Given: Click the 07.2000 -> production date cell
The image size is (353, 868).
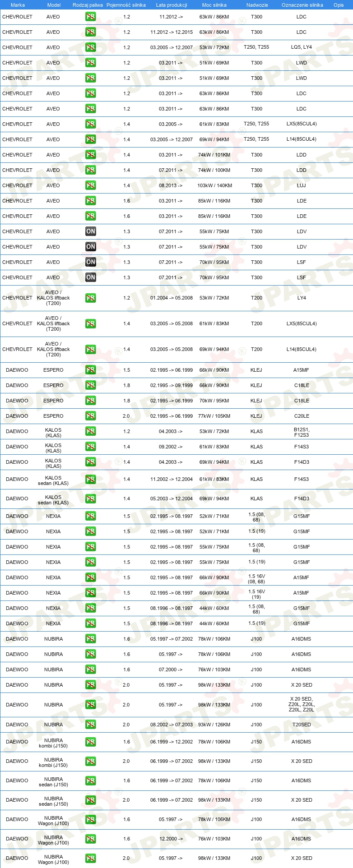Looking at the screenshot, I should click(171, 669).
